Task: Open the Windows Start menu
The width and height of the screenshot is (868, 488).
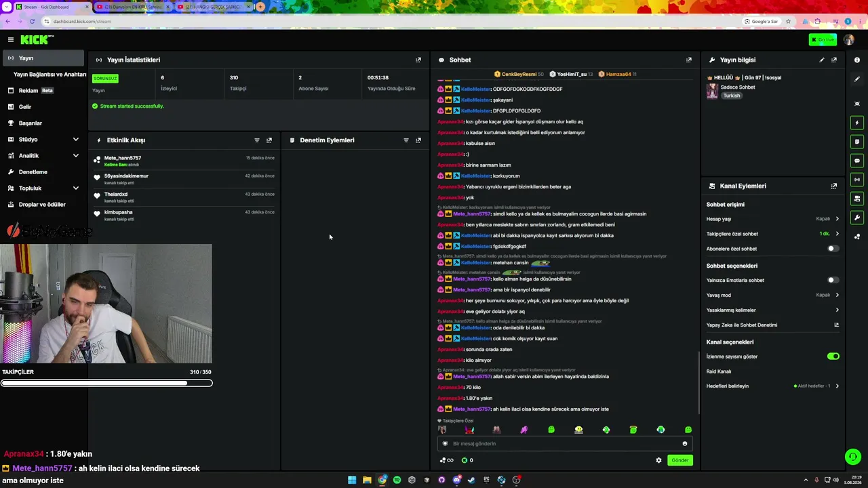Action: (352, 480)
